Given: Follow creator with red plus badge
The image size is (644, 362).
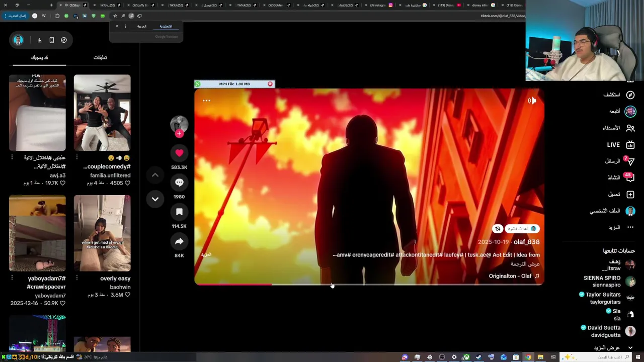Looking at the screenshot, I should pos(179,134).
